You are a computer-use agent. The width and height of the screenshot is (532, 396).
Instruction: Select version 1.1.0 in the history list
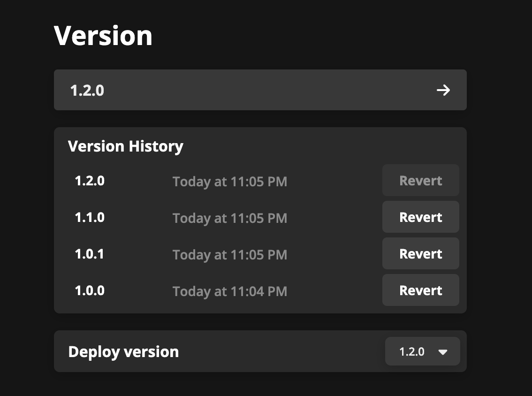coord(89,217)
